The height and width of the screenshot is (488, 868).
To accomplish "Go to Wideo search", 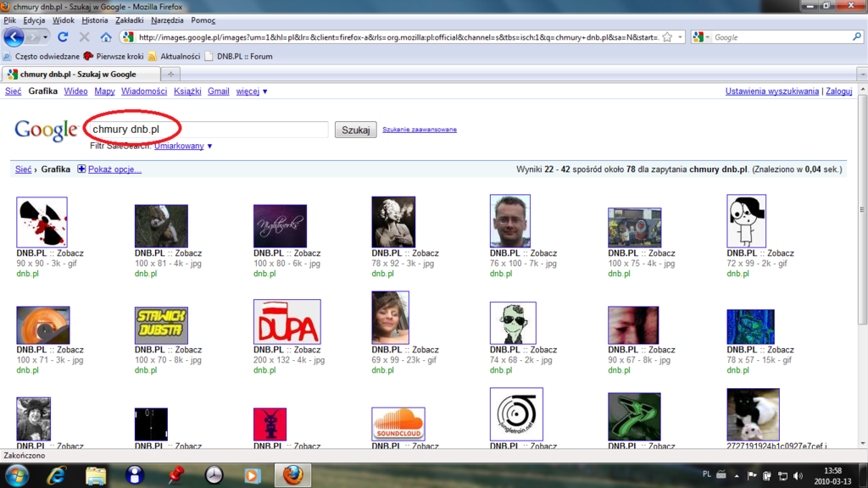I will (x=75, y=91).
